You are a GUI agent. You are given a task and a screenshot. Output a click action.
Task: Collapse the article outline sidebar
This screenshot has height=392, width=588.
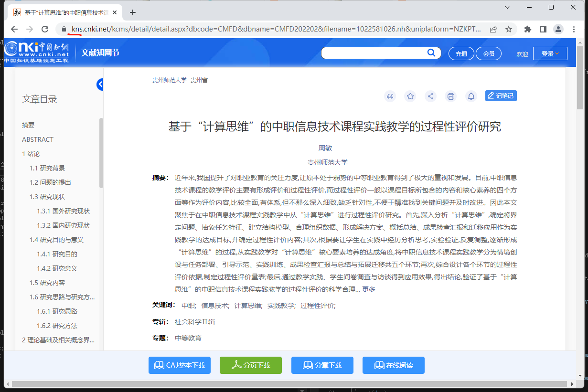[x=100, y=85]
